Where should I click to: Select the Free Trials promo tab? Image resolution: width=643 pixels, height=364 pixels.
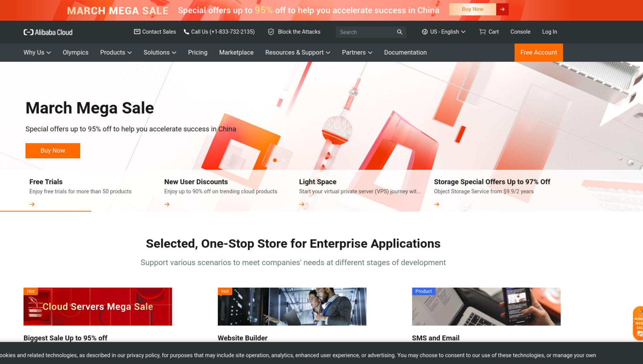(x=80, y=192)
